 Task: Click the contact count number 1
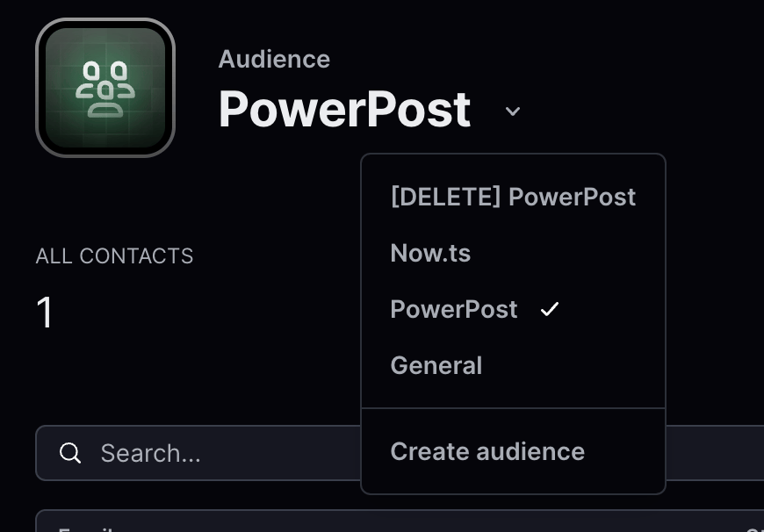click(x=44, y=313)
